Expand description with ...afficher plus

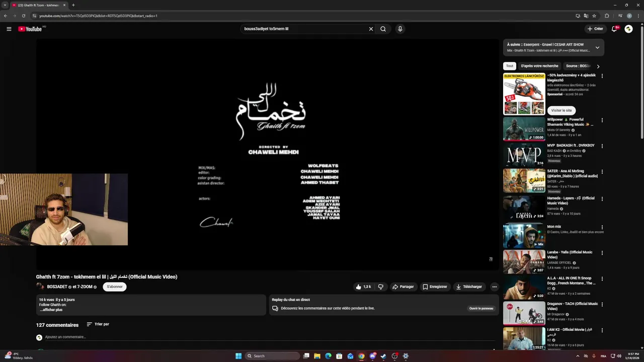coord(51,310)
